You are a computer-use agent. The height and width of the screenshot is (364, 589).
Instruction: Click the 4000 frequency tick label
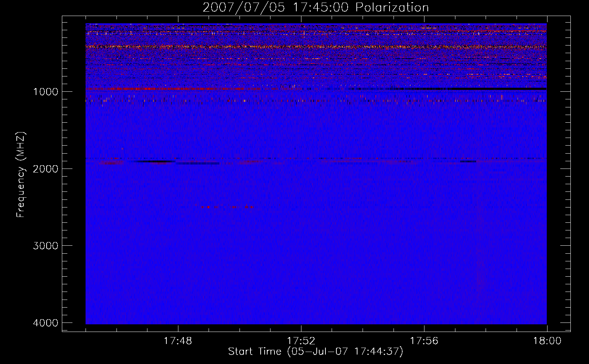coord(46,323)
